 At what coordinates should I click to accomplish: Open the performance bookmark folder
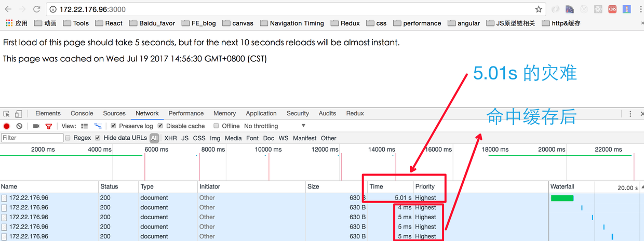[417, 23]
